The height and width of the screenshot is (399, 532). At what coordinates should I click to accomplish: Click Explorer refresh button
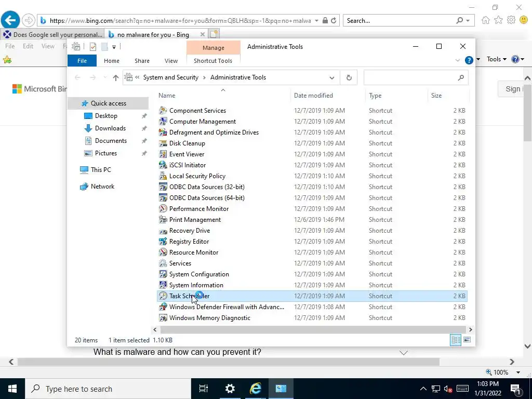pos(349,78)
